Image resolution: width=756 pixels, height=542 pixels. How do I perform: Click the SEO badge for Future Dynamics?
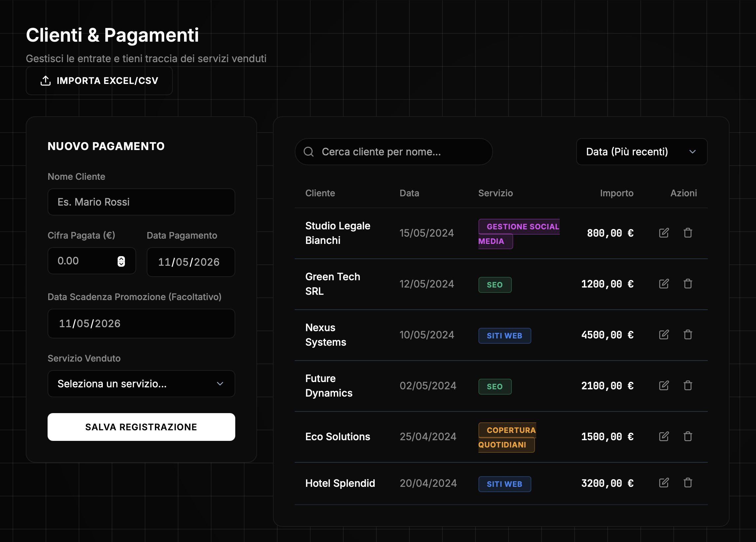click(x=495, y=386)
